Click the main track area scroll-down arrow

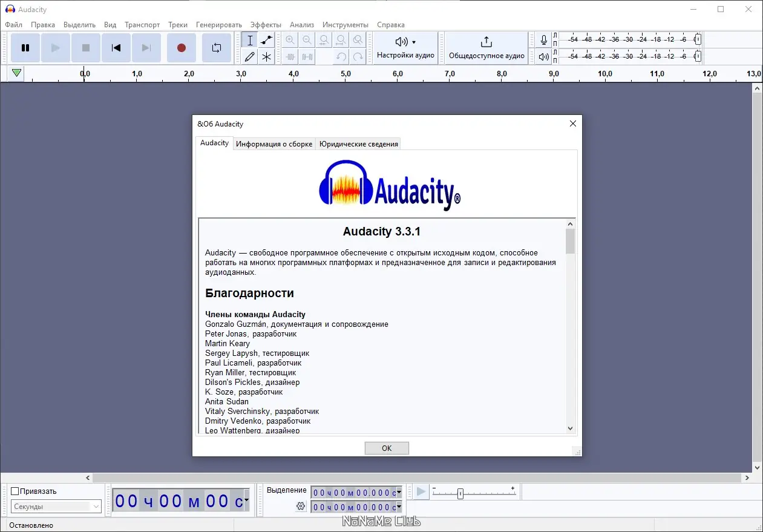click(x=757, y=467)
